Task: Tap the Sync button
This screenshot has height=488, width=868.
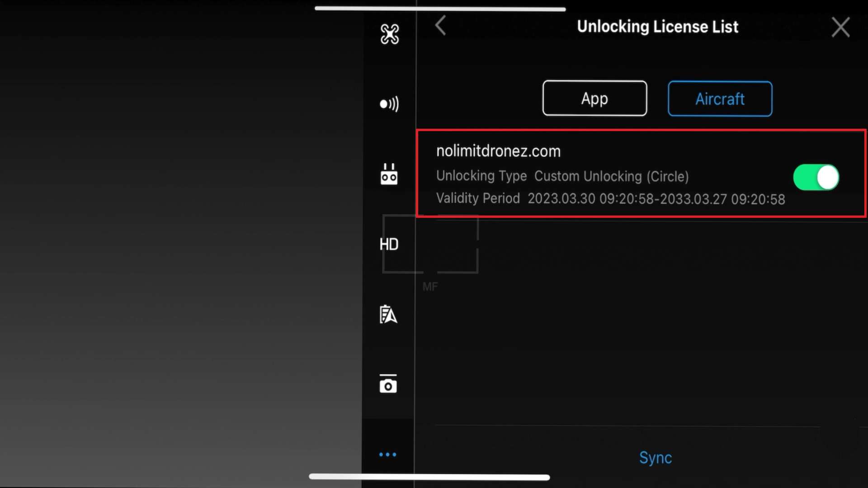Action: (656, 458)
